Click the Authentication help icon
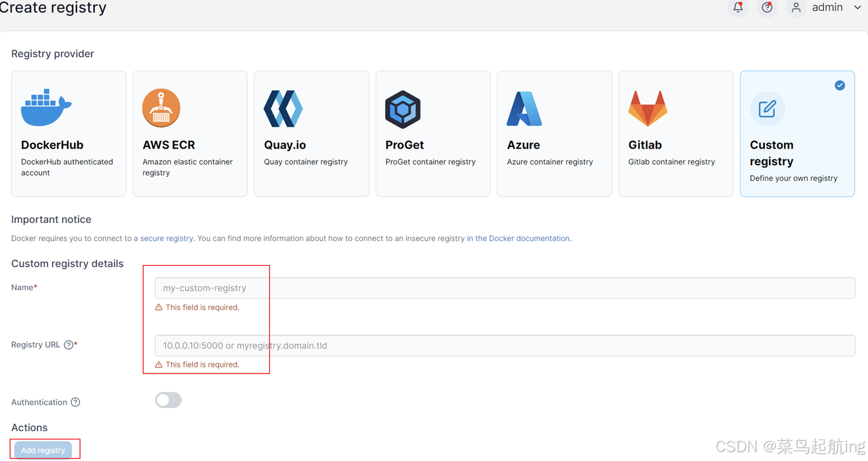Image resolution: width=868 pixels, height=461 pixels. pos(75,402)
